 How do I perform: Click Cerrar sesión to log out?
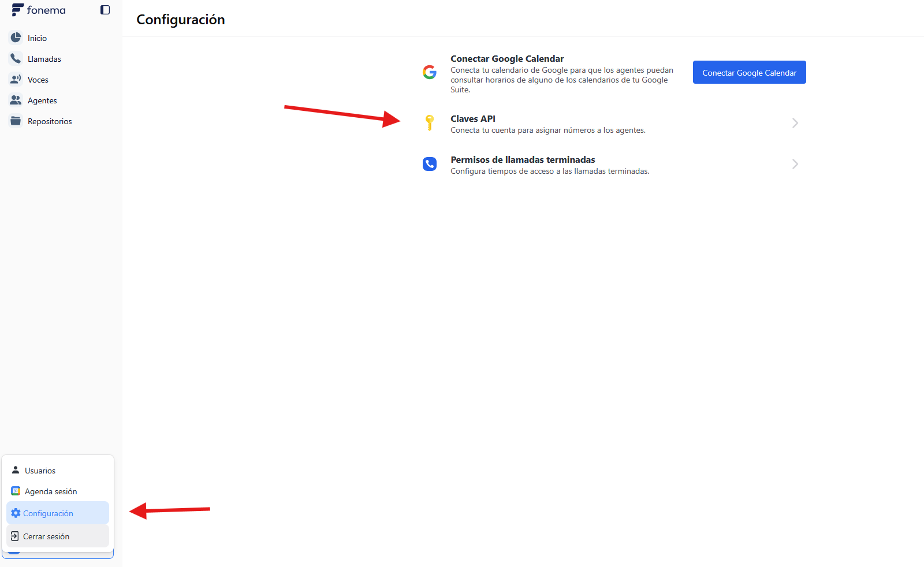pyautogui.click(x=46, y=536)
